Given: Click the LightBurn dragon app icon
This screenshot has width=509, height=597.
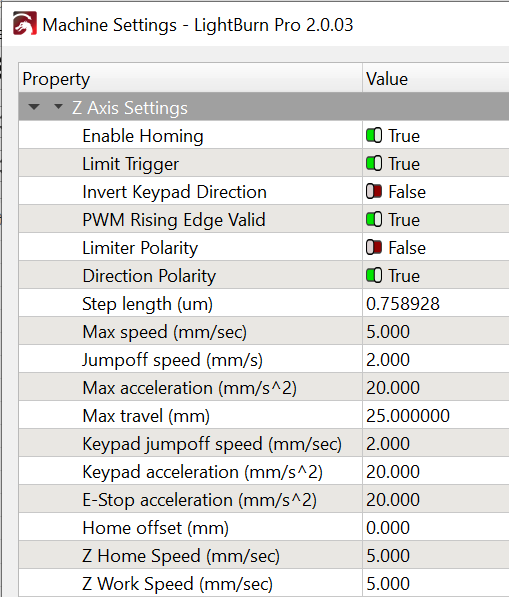Looking at the screenshot, I should tap(25, 24).
